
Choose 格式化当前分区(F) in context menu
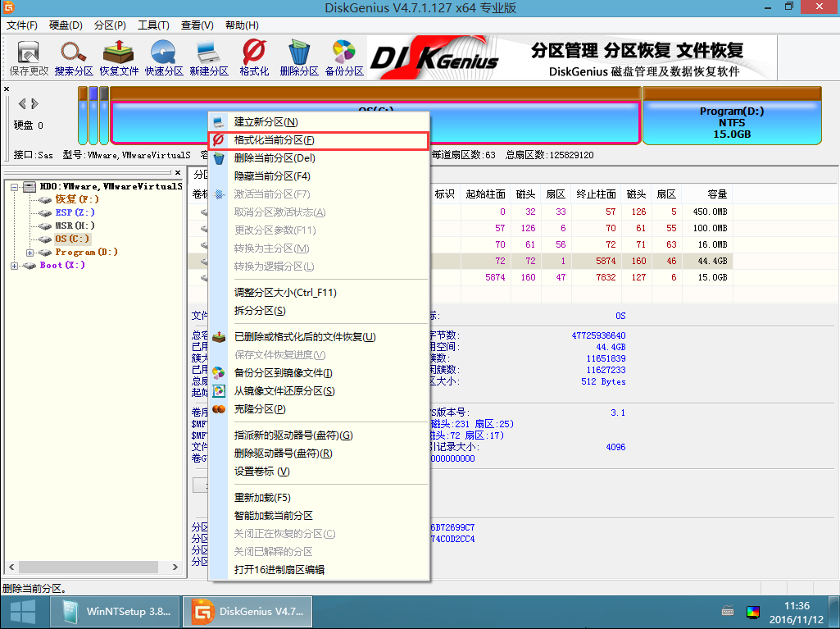(320, 140)
